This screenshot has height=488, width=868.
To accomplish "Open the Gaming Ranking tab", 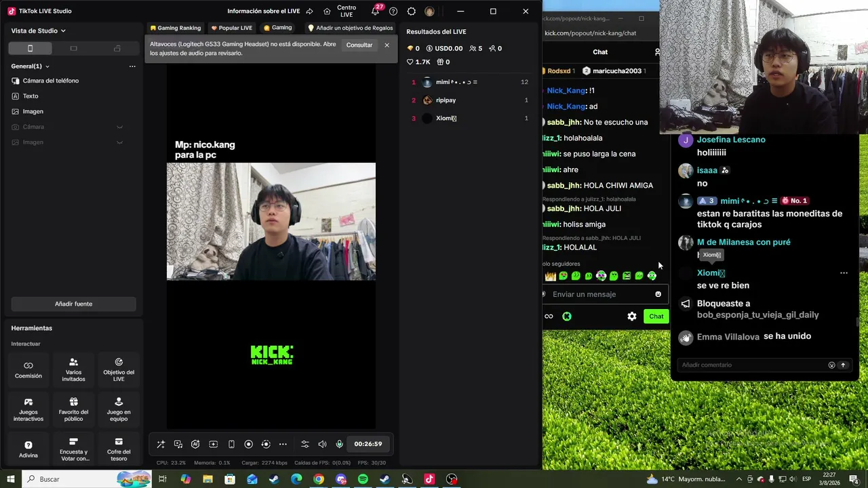I will (x=175, y=28).
